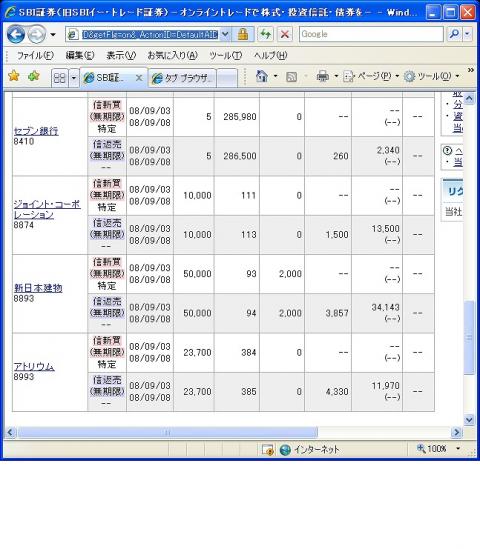Click the Google search box

(x=371, y=34)
